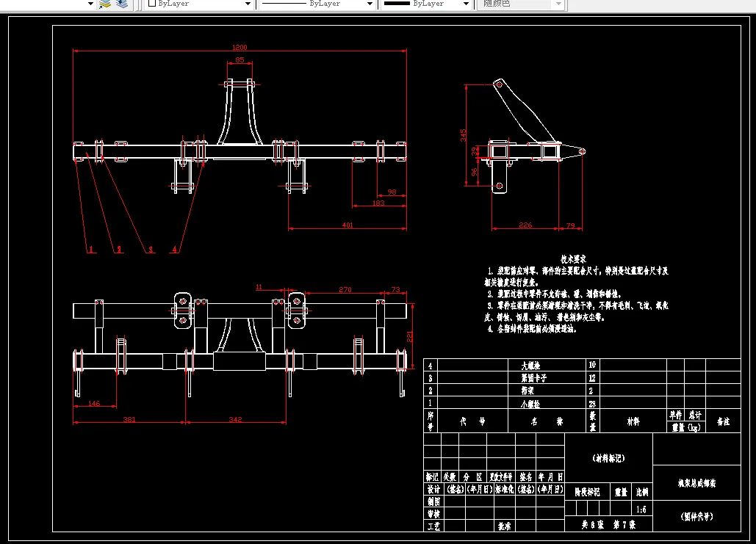Click the Layer Previous stacked-sheets icon
The height and width of the screenshot is (544, 756).
[x=122, y=4]
